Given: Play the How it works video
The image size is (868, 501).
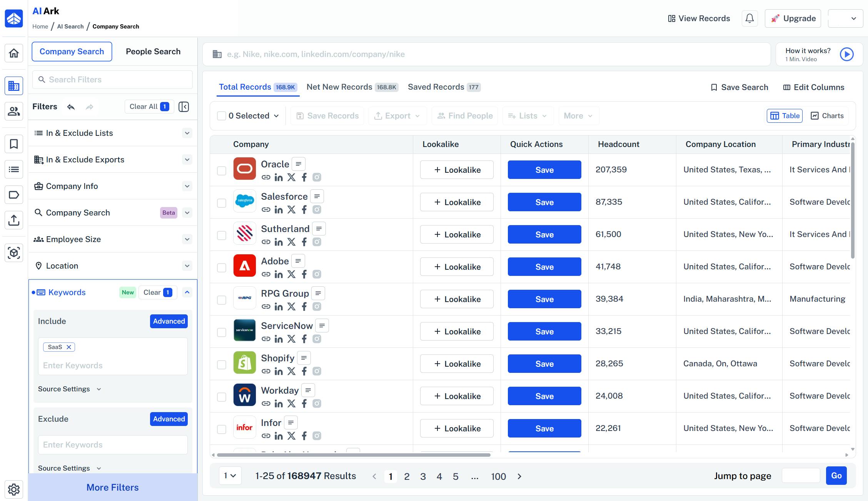Looking at the screenshot, I should (846, 54).
